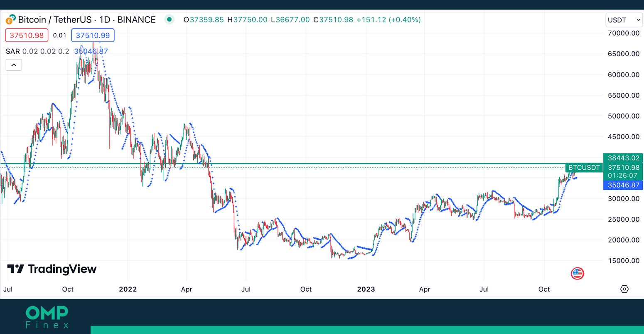Collapse the indicator legend with the chevron button
Screen dimensions: 644x334
14,65
